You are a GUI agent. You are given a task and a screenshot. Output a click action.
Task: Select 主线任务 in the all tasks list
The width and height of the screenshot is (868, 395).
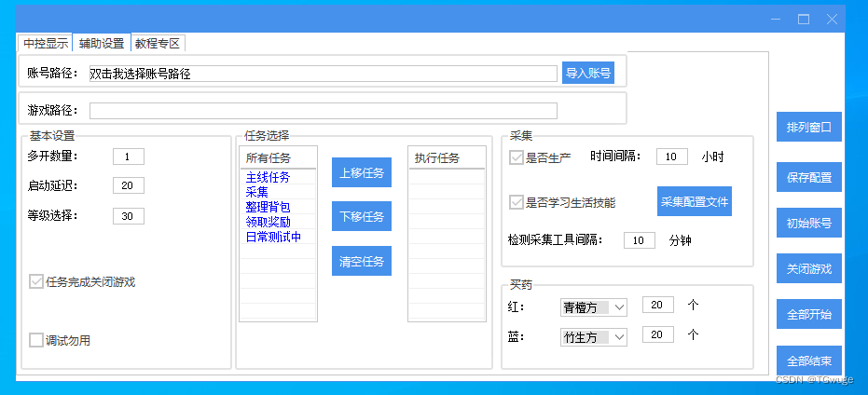coord(268,178)
